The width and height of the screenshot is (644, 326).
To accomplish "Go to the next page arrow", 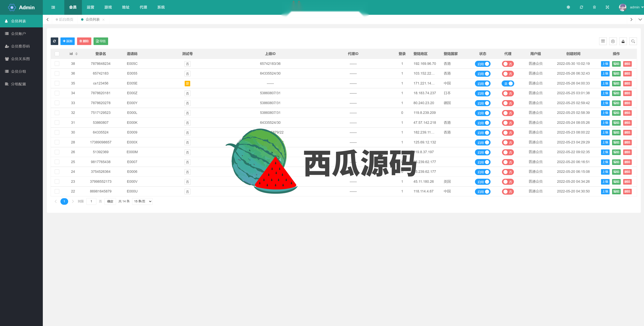I will point(73,201).
